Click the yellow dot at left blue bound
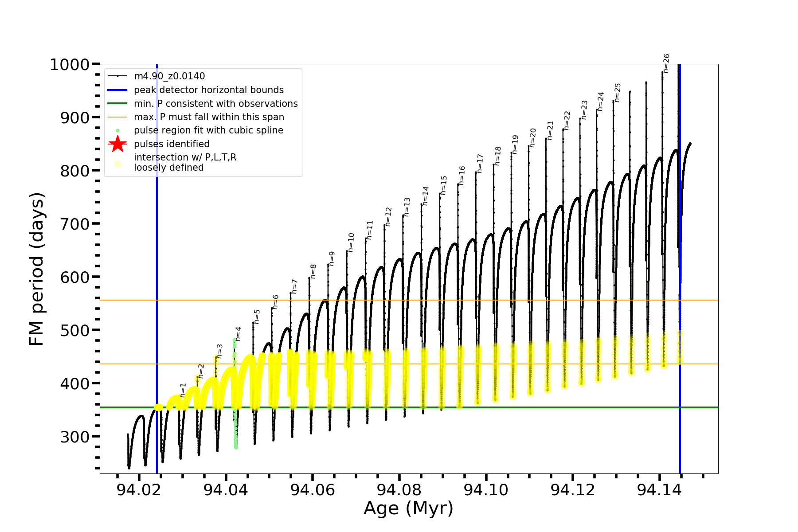 tap(158, 407)
